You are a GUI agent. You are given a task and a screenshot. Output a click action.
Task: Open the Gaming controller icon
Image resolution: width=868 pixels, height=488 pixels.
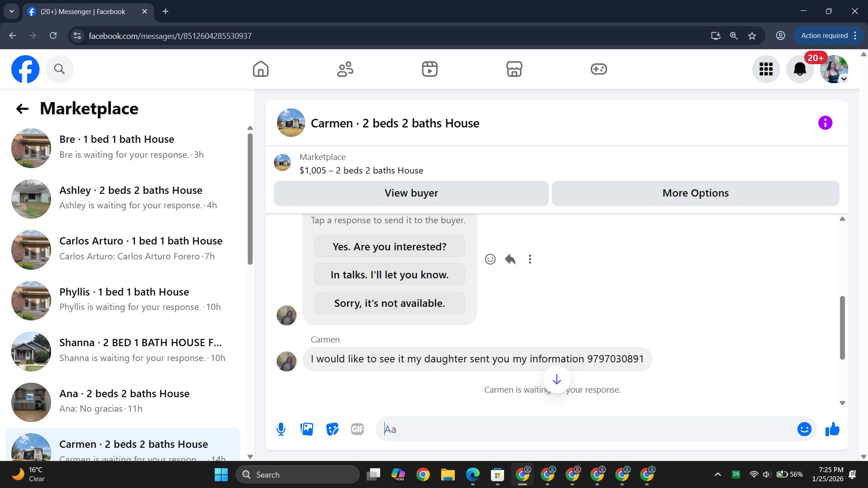pos(599,69)
